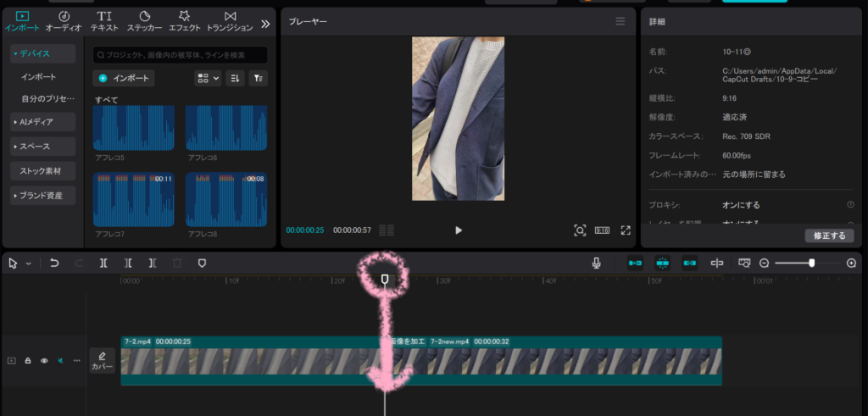Play the preview video
This screenshot has height=416, width=868.
(x=459, y=230)
